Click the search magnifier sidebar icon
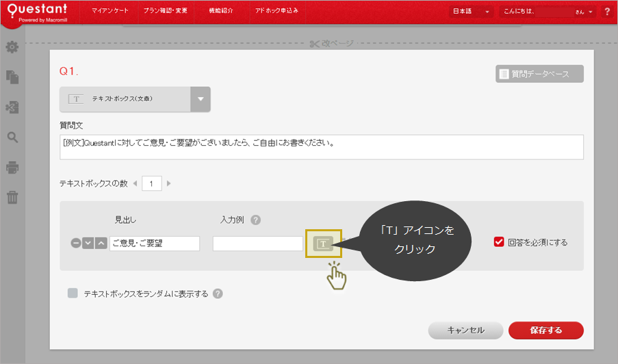 pos(12,138)
